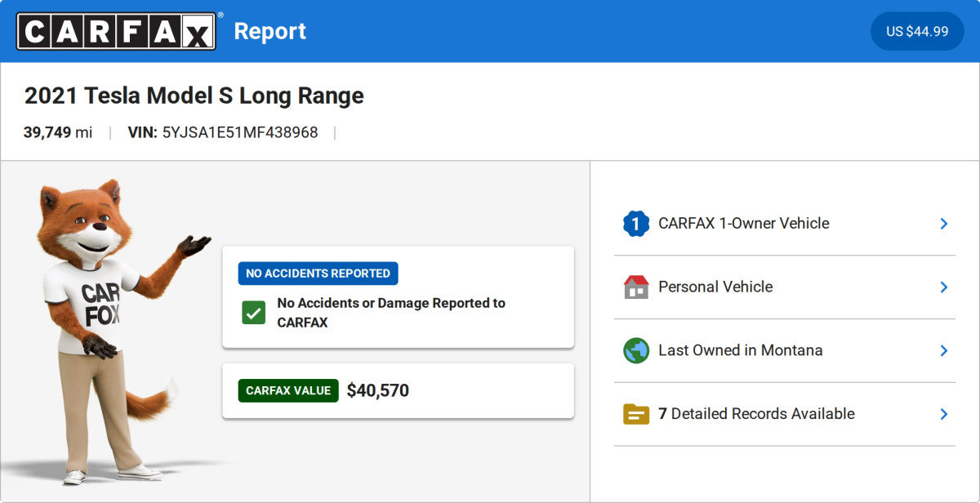Expand the CARFAX 1-Owner Vehicle chevron

(x=943, y=224)
